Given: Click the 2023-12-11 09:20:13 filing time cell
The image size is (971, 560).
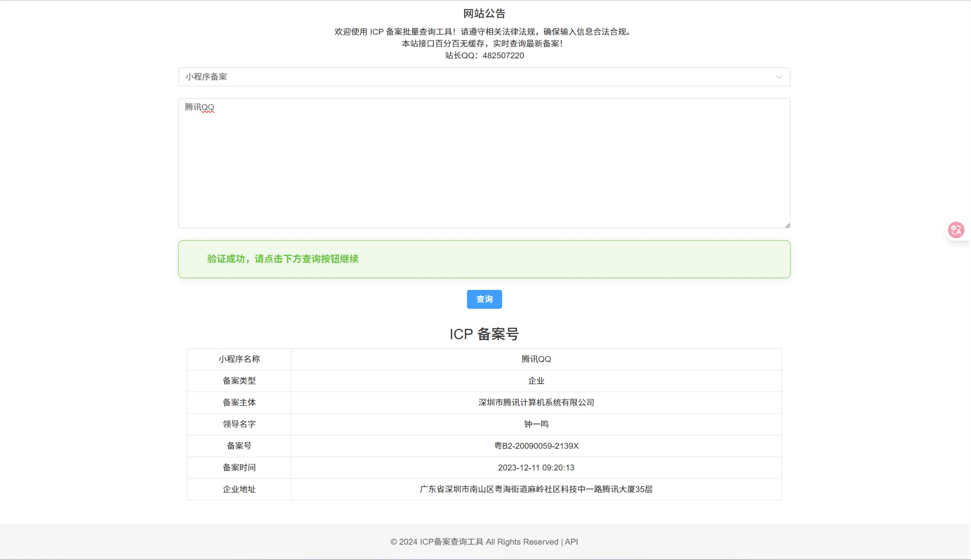Looking at the screenshot, I should click(x=536, y=468).
